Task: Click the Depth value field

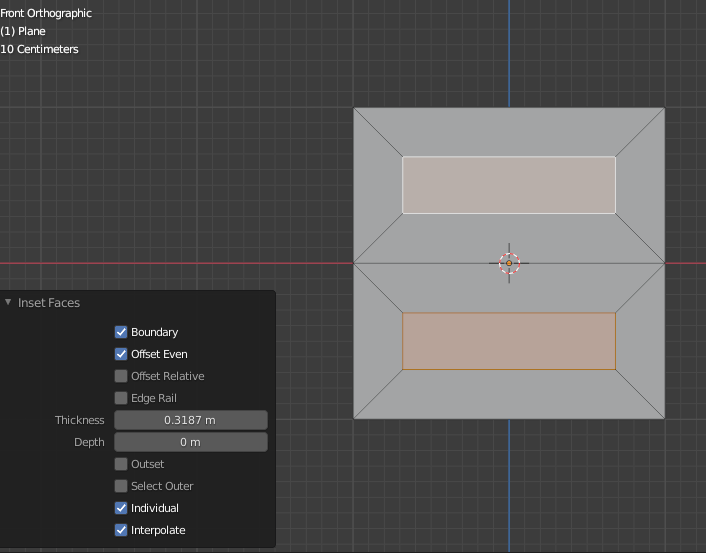Action: (191, 442)
